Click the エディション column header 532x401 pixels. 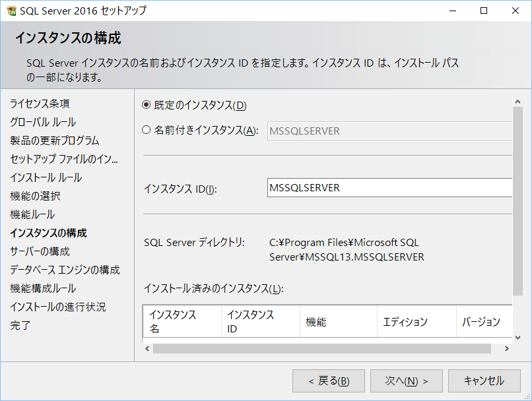pos(416,321)
